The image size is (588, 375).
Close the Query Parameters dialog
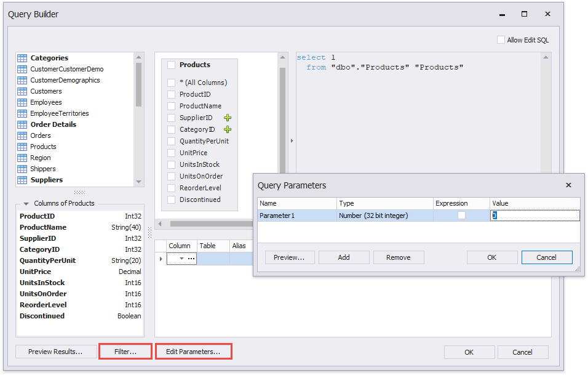click(568, 185)
